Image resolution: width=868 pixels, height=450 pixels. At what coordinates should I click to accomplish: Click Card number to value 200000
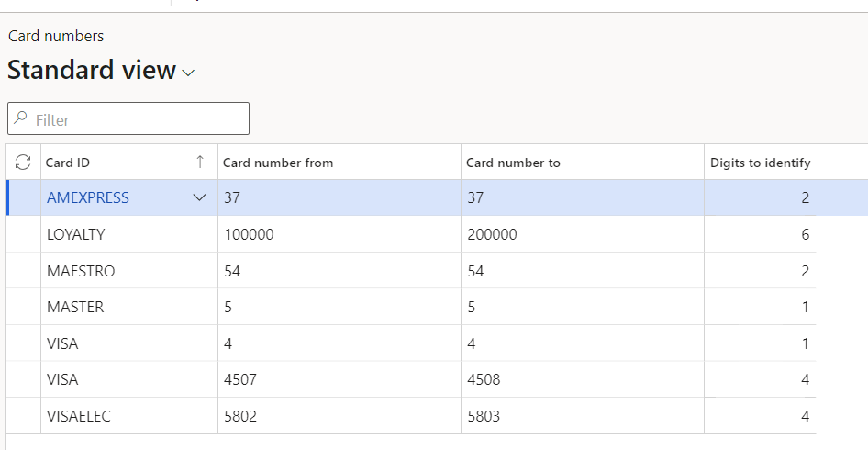tap(492, 234)
